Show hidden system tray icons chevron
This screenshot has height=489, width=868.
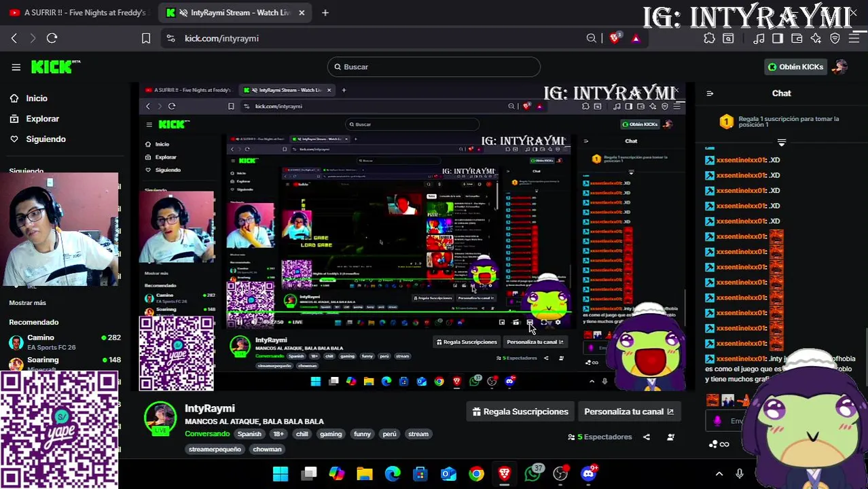coord(719,474)
